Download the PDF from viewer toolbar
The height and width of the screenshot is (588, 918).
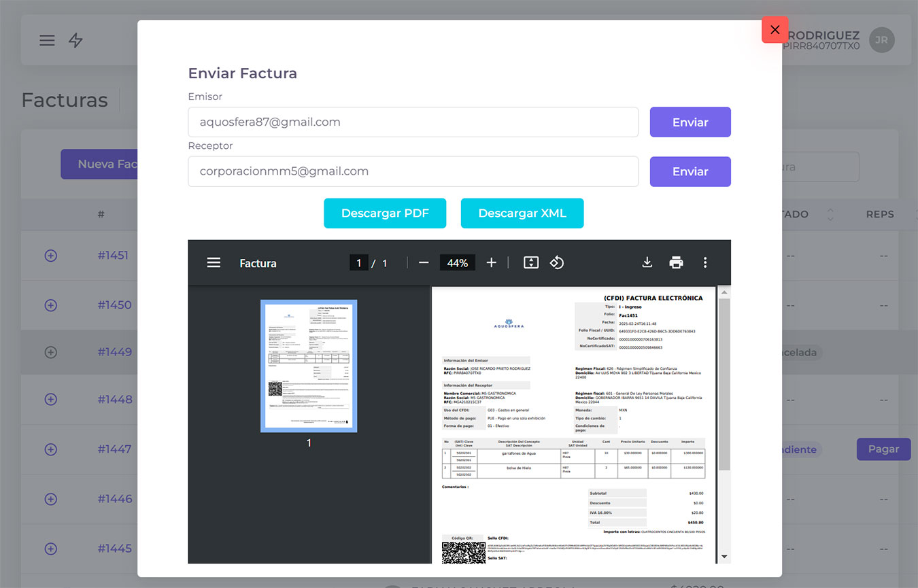(x=647, y=263)
